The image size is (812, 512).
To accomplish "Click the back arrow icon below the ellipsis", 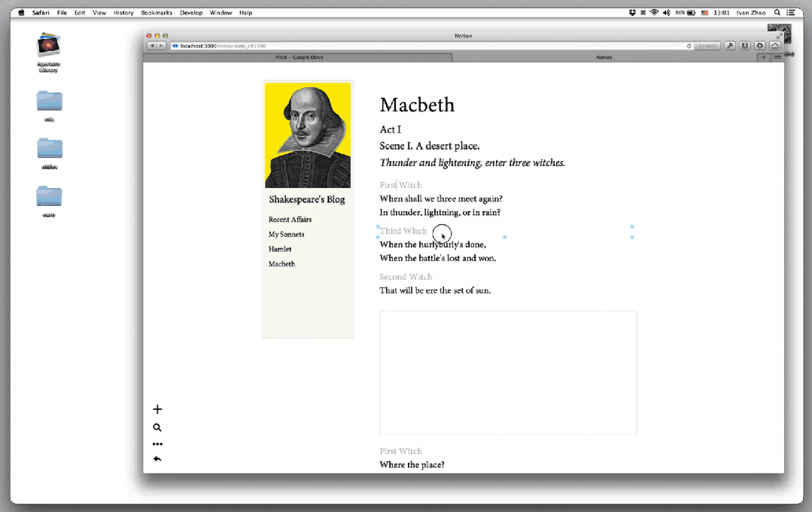I will click(x=157, y=459).
